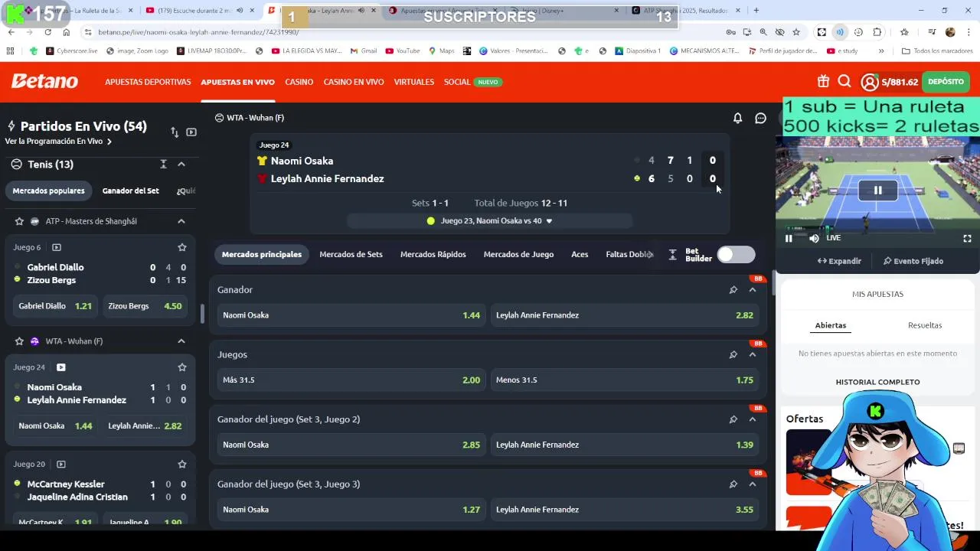980x551 pixels.
Task: Bet on Naomi Osaka at 1.44 in Ganador
Action: click(x=351, y=315)
